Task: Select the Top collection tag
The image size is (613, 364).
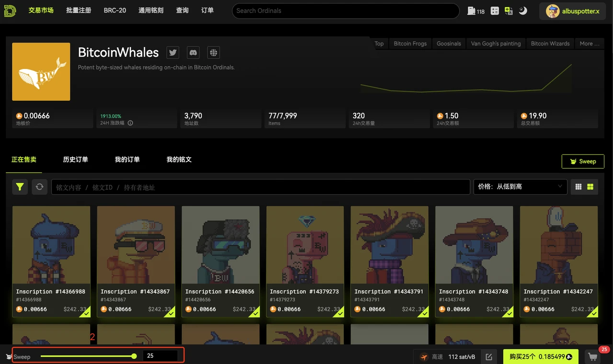Action: (379, 44)
